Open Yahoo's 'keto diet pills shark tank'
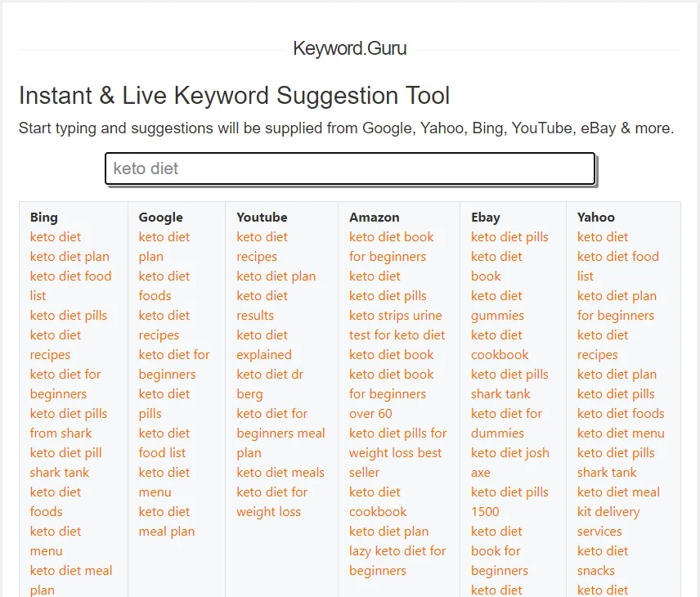The image size is (700, 597). [616, 463]
